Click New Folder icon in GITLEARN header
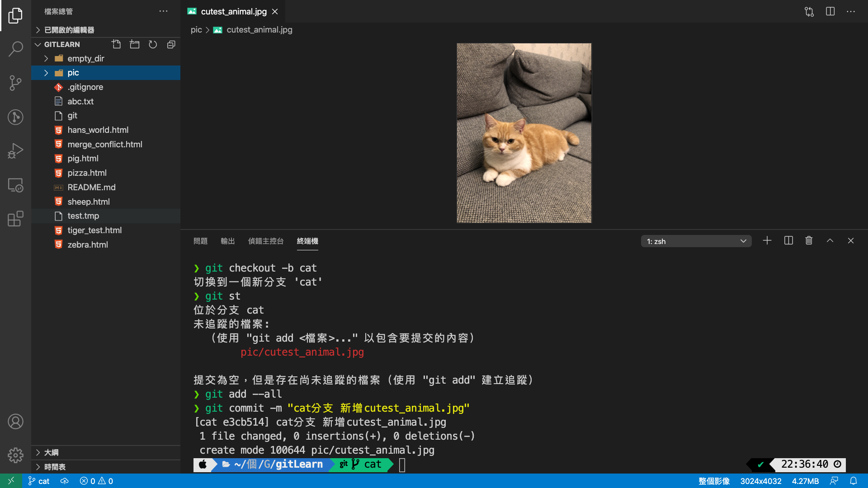 click(x=135, y=44)
